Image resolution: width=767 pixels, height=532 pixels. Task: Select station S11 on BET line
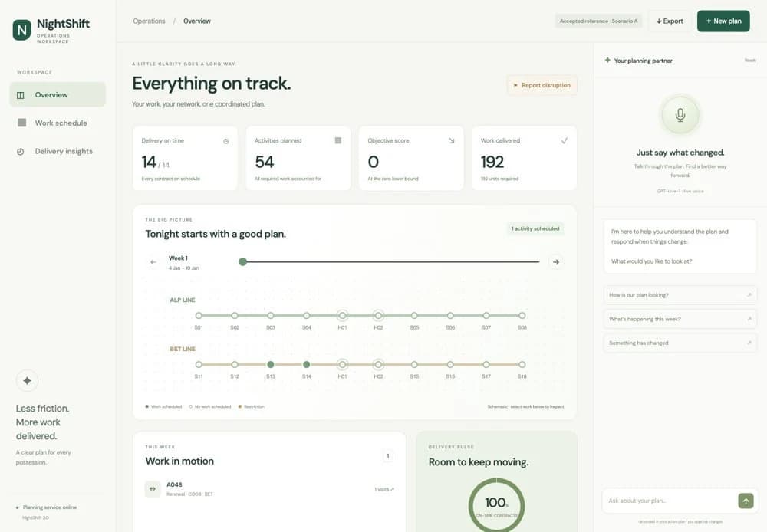pos(199,364)
